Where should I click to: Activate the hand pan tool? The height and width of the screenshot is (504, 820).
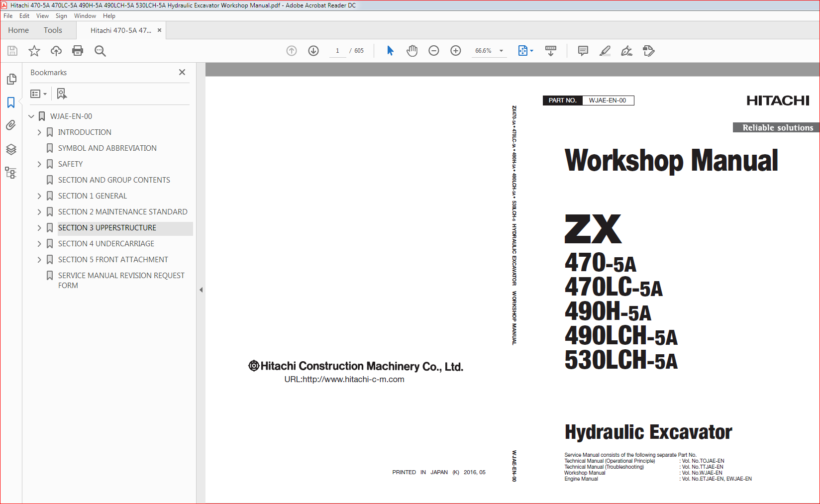[412, 51]
